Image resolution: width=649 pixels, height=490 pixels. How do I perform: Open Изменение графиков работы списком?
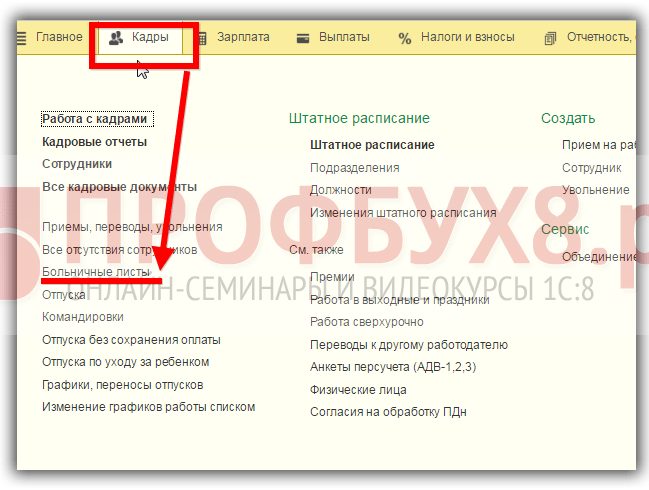click(x=149, y=407)
